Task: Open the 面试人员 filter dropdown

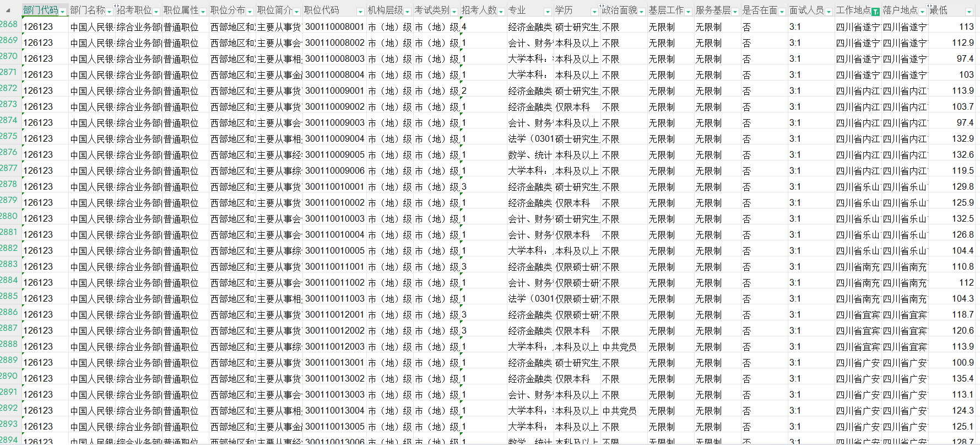Action: 829,12
